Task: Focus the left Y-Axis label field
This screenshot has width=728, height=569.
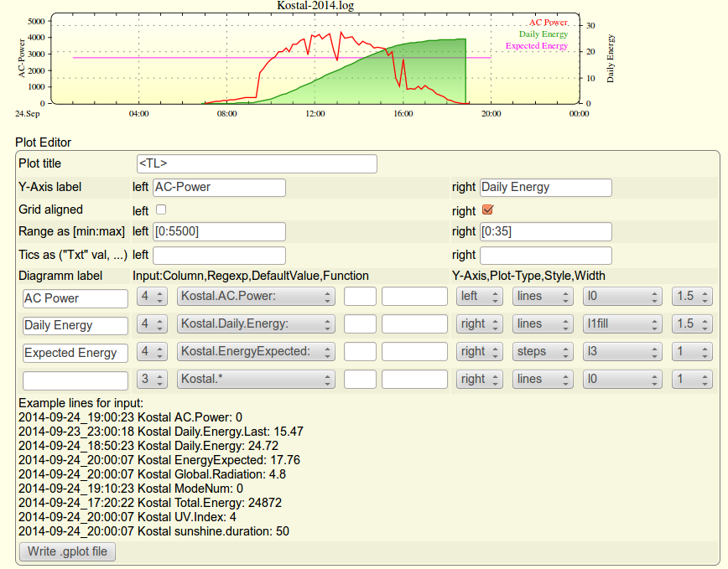Action: 219,188
